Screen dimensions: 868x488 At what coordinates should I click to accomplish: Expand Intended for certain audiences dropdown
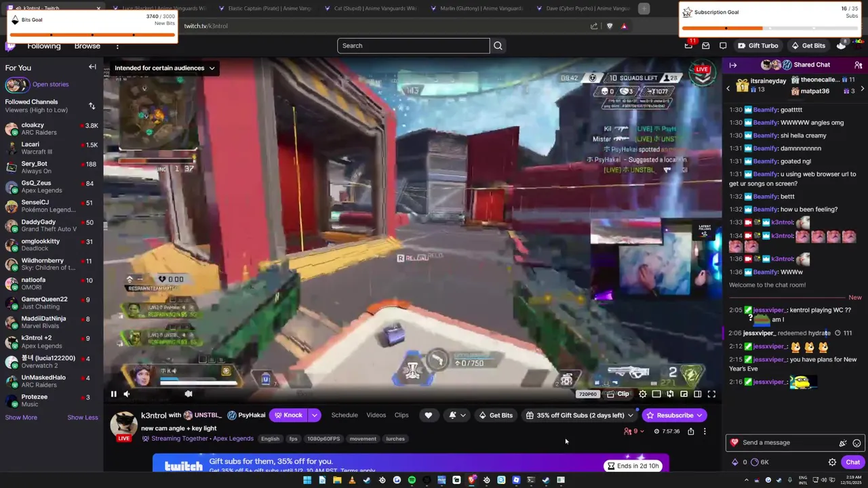coord(164,68)
